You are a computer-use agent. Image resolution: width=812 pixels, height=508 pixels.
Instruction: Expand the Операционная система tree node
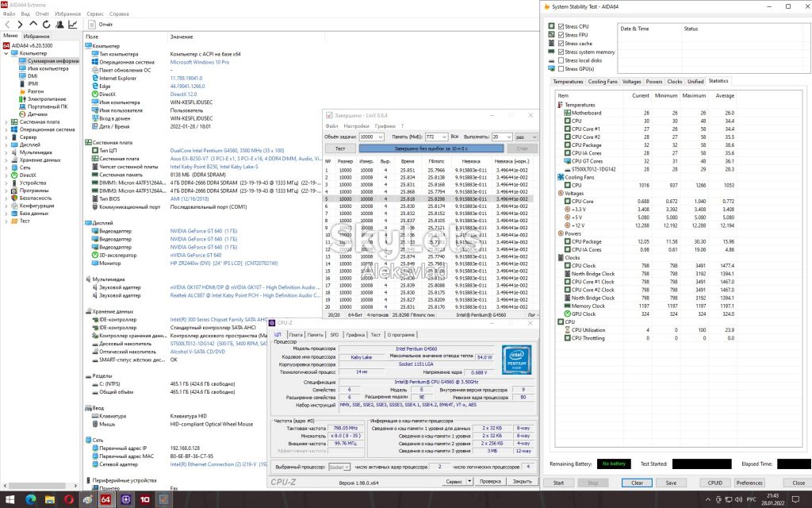6,129
